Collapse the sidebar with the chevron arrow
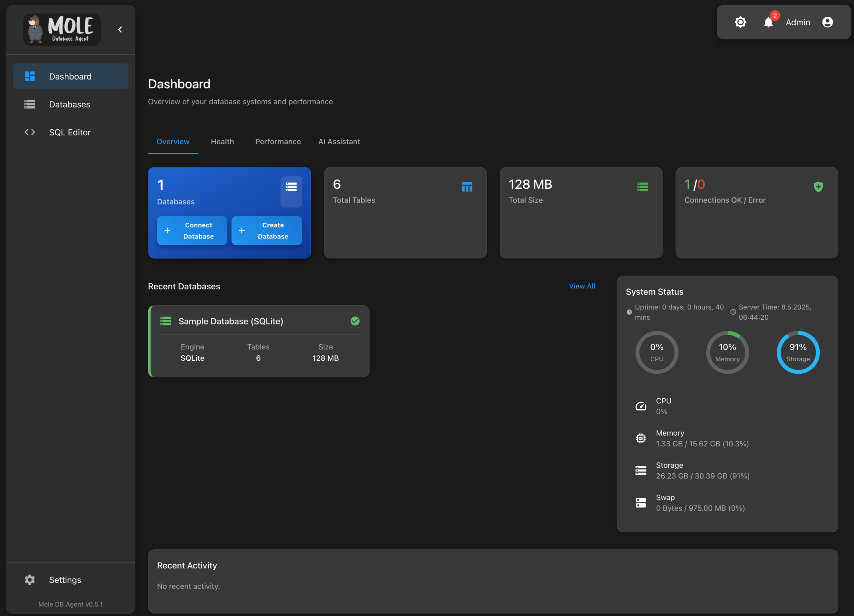 (120, 29)
